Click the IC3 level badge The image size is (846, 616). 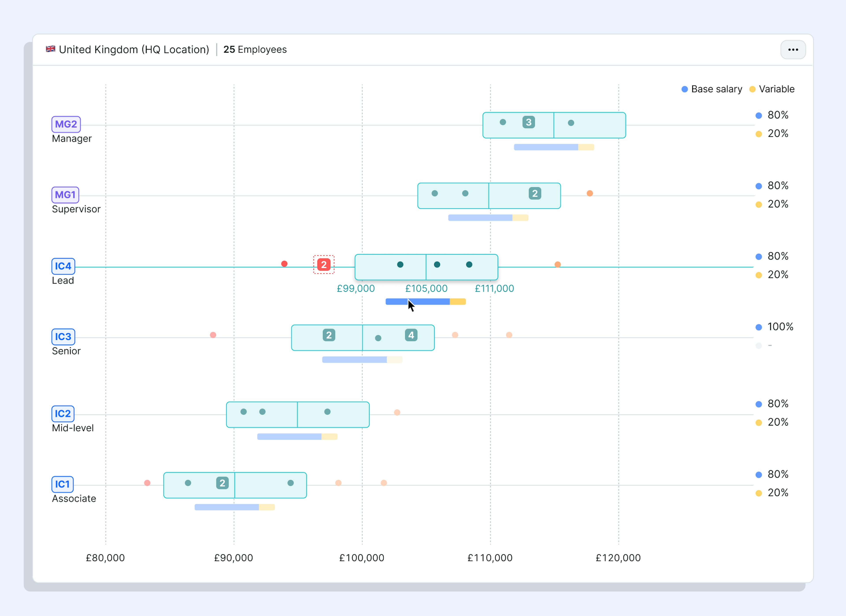[63, 336]
